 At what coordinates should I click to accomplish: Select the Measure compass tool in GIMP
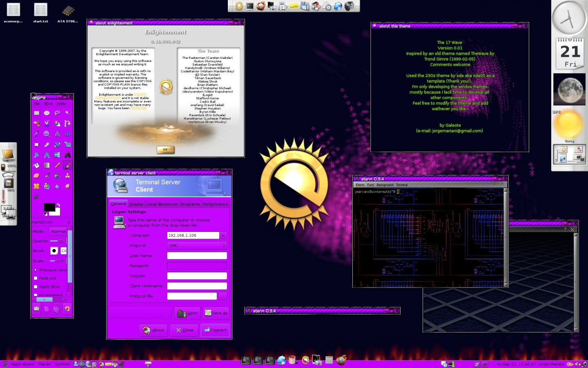point(57,134)
